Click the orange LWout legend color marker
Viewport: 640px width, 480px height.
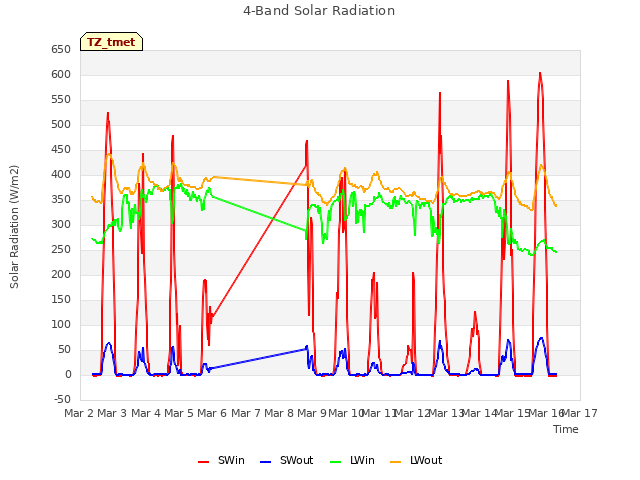point(395,462)
